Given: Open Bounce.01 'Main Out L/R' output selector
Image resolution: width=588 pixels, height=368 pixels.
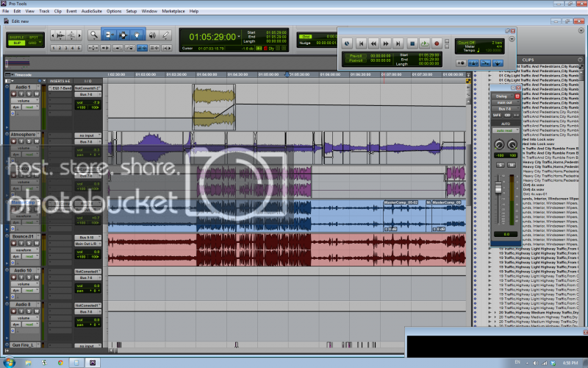Looking at the screenshot, I should [87, 244].
